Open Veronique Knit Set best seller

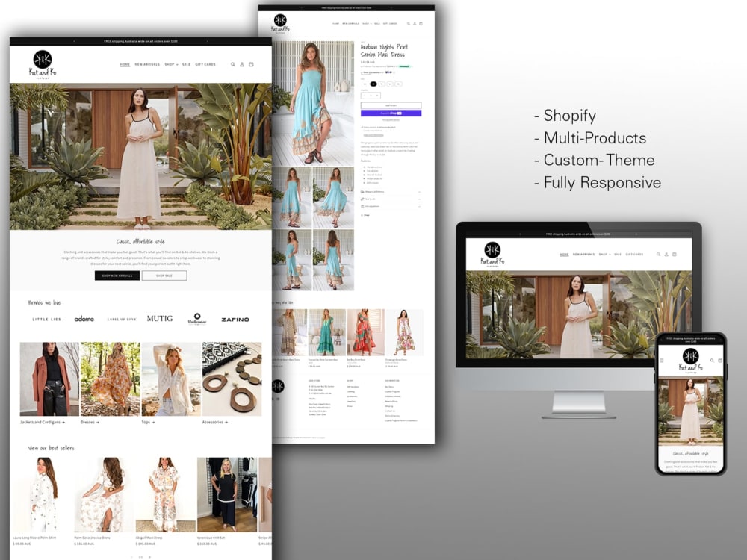(227, 495)
